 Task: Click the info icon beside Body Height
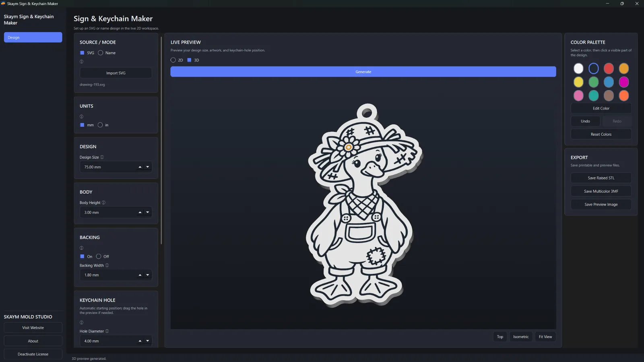(103, 203)
